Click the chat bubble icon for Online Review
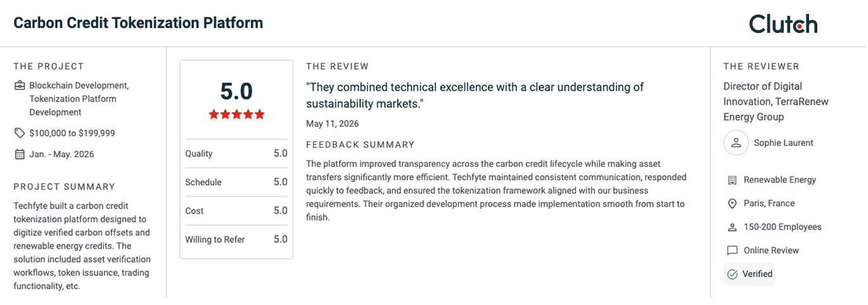The height and width of the screenshot is (305, 868). [732, 250]
